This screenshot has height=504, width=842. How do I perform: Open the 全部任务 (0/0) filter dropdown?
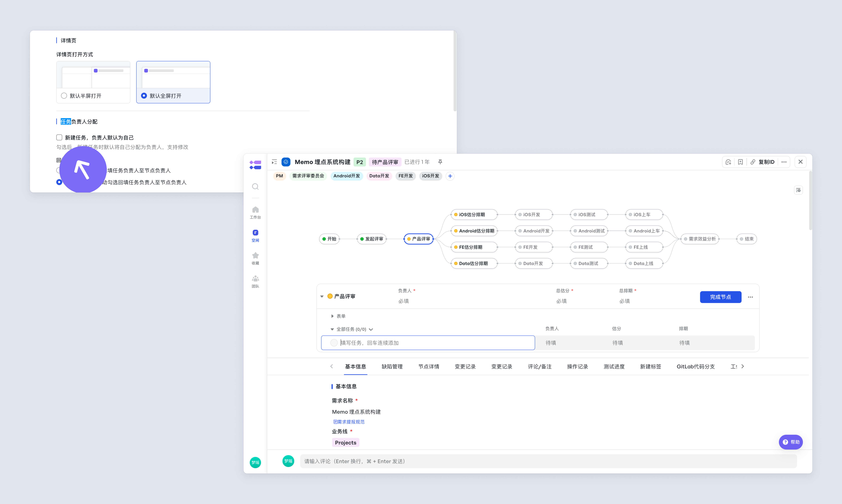point(371,329)
